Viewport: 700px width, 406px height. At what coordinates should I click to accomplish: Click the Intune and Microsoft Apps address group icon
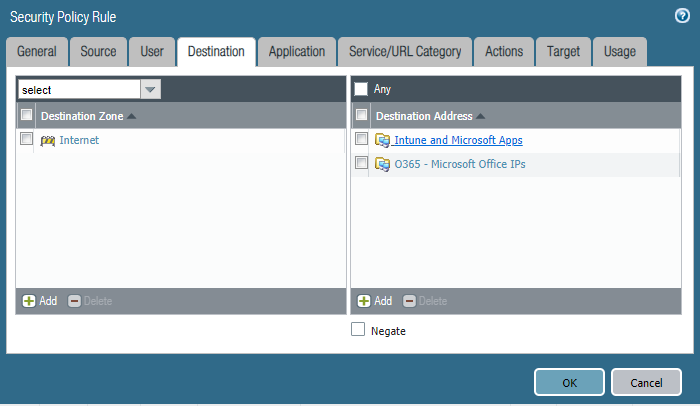click(x=382, y=141)
